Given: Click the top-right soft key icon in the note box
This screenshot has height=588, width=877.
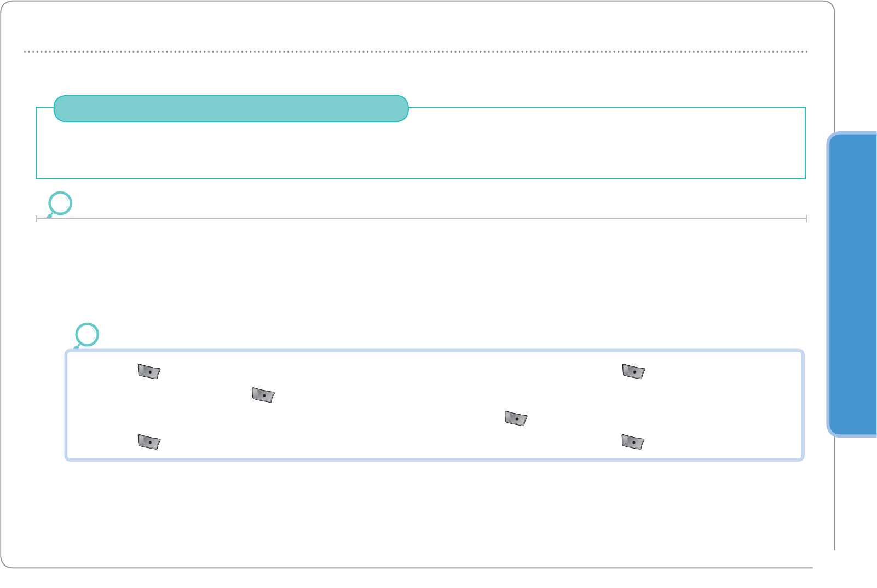Looking at the screenshot, I should pyautogui.click(x=633, y=372).
